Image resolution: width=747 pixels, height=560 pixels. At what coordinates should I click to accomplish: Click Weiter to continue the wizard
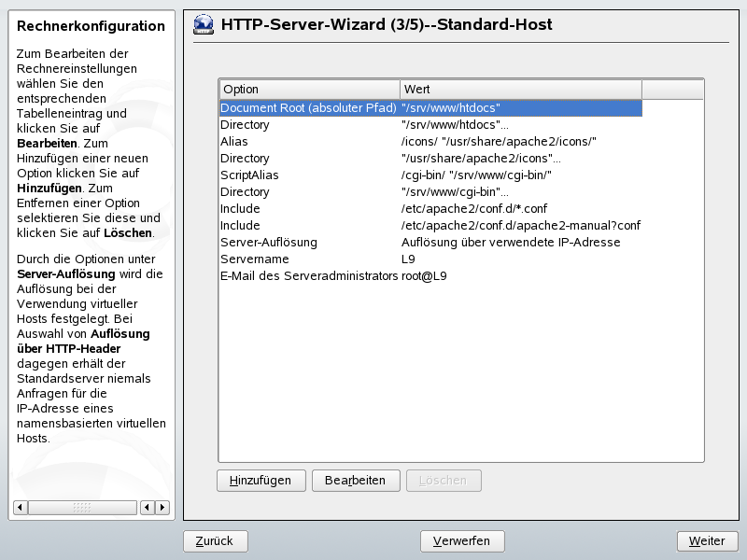tap(707, 540)
